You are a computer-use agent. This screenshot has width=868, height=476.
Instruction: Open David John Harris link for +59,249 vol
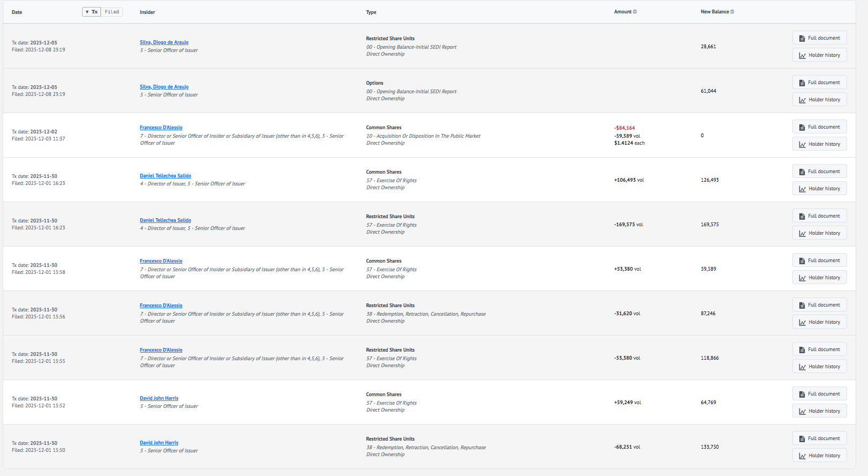click(x=159, y=398)
